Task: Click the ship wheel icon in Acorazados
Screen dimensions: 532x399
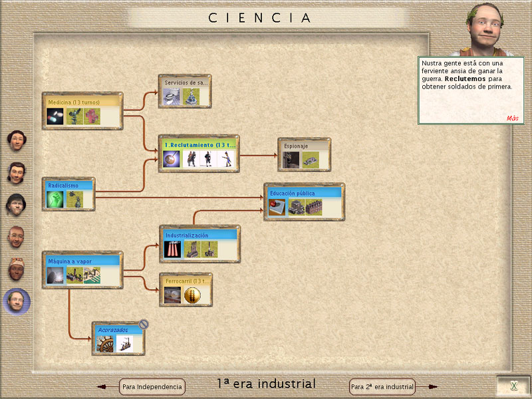Action: point(105,343)
